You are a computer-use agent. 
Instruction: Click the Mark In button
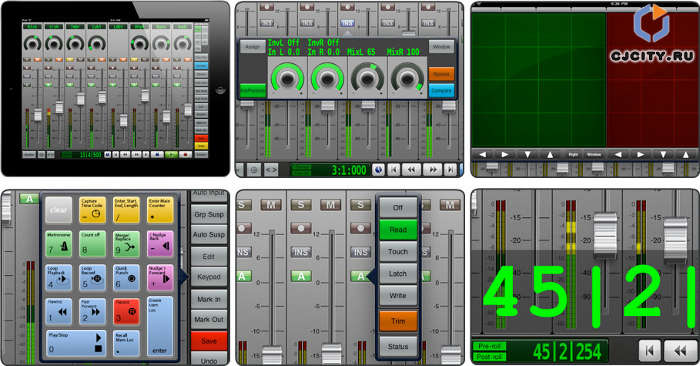(209, 299)
